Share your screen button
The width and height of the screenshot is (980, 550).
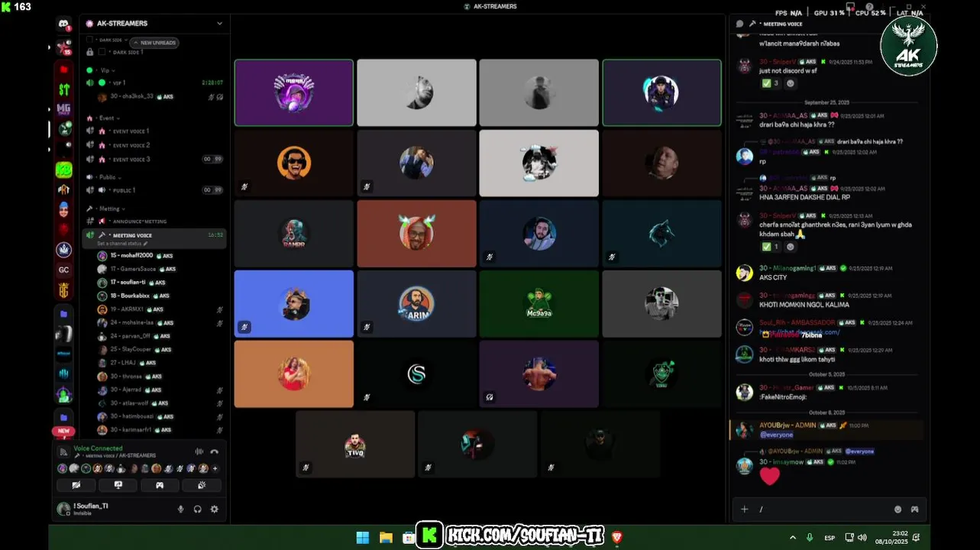pos(118,485)
